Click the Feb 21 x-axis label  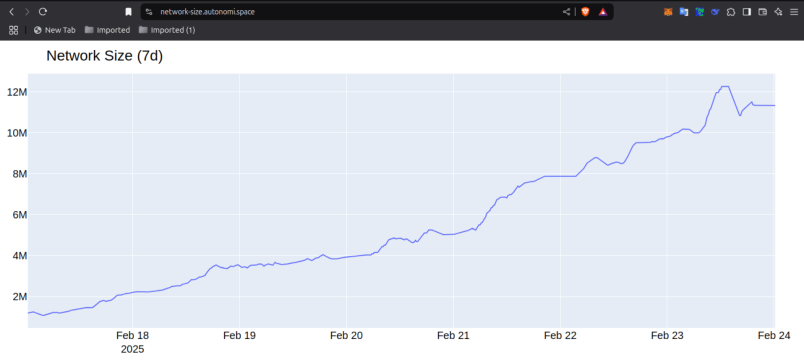coord(453,336)
